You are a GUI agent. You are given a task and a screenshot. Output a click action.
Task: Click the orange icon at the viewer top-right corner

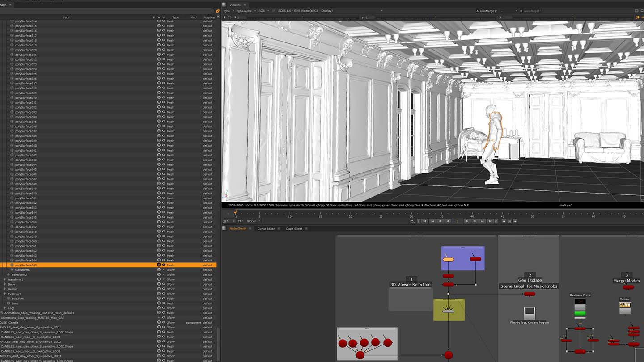[639, 16]
